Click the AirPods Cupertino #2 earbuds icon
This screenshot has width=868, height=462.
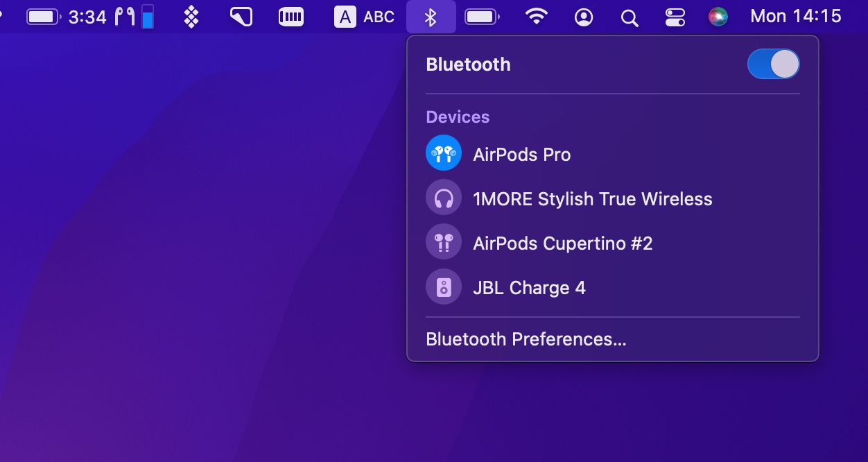point(444,243)
